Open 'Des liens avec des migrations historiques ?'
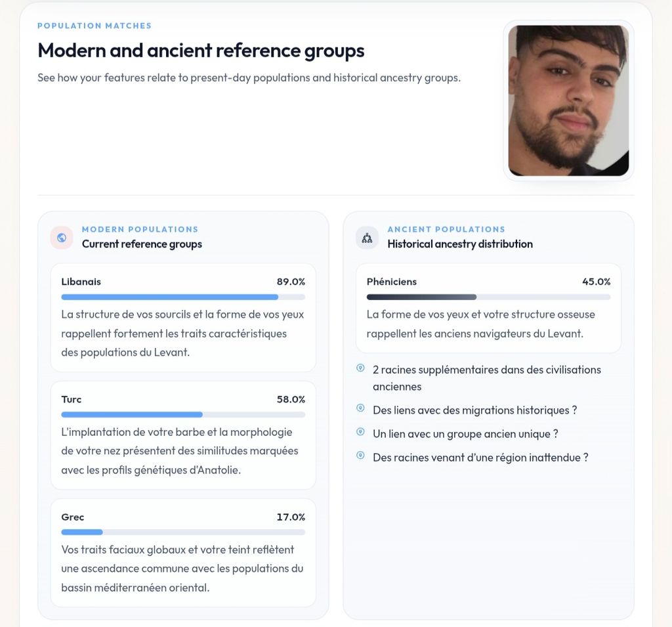Image resolution: width=672 pixels, height=627 pixels. click(475, 410)
